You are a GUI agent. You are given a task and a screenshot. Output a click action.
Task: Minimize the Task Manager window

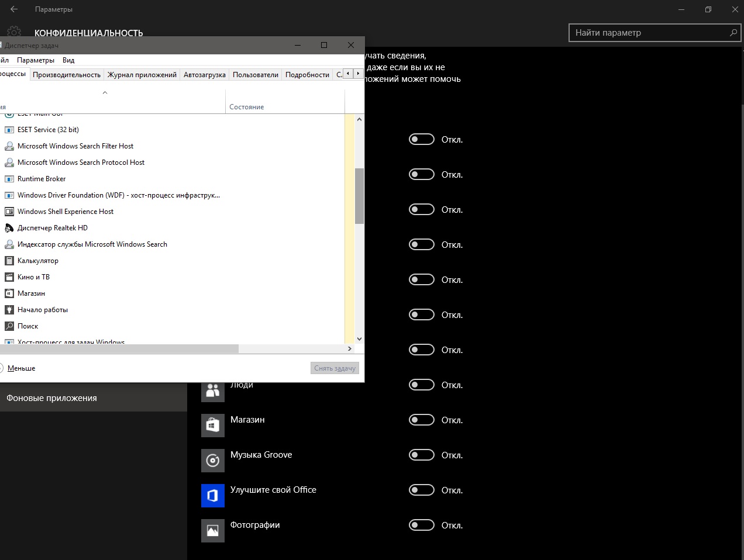point(298,45)
